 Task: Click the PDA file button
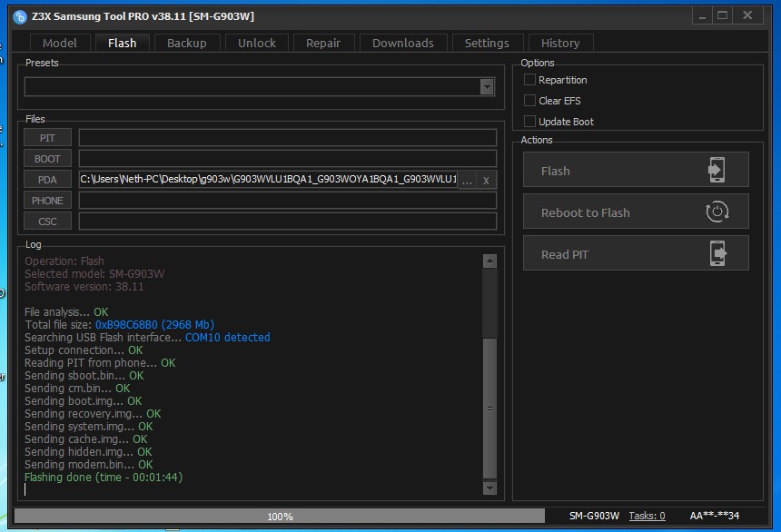pos(47,180)
